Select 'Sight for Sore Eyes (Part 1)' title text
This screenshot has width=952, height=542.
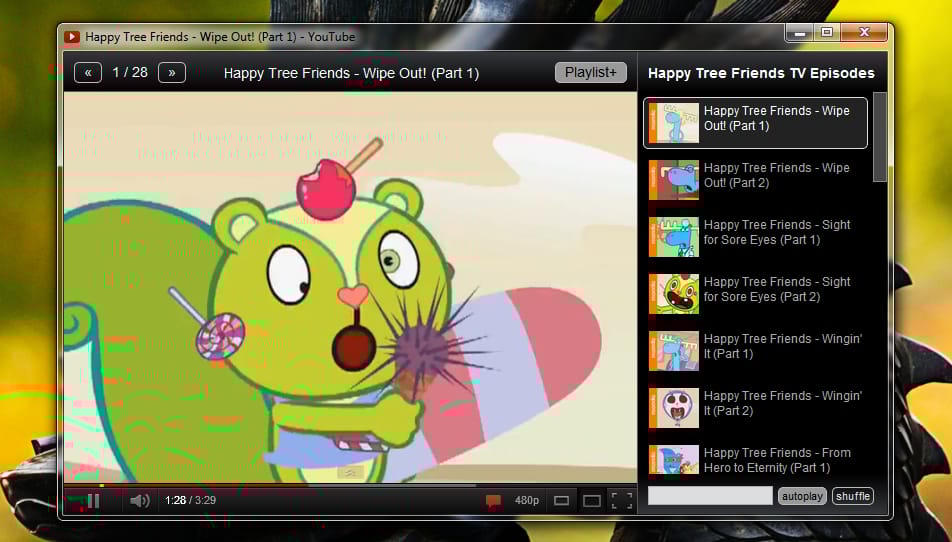pos(777,232)
